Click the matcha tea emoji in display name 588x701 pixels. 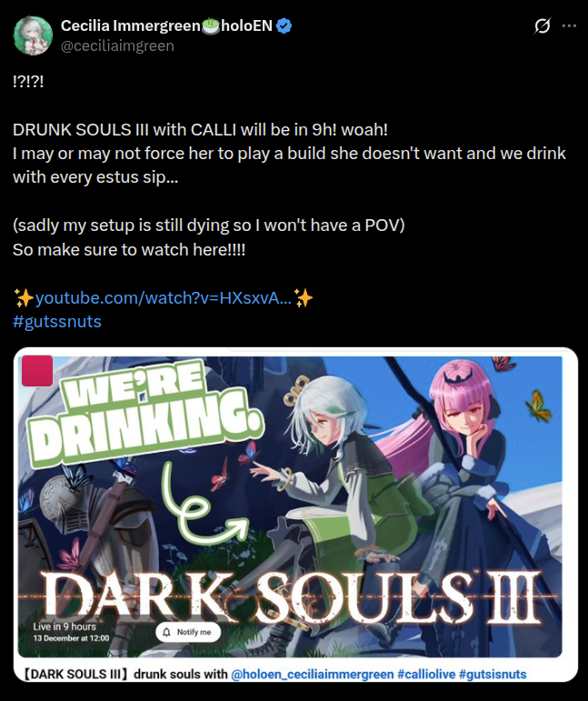211,26
